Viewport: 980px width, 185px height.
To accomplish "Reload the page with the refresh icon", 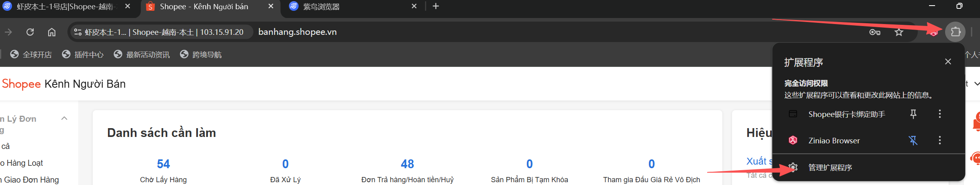I will (30, 32).
